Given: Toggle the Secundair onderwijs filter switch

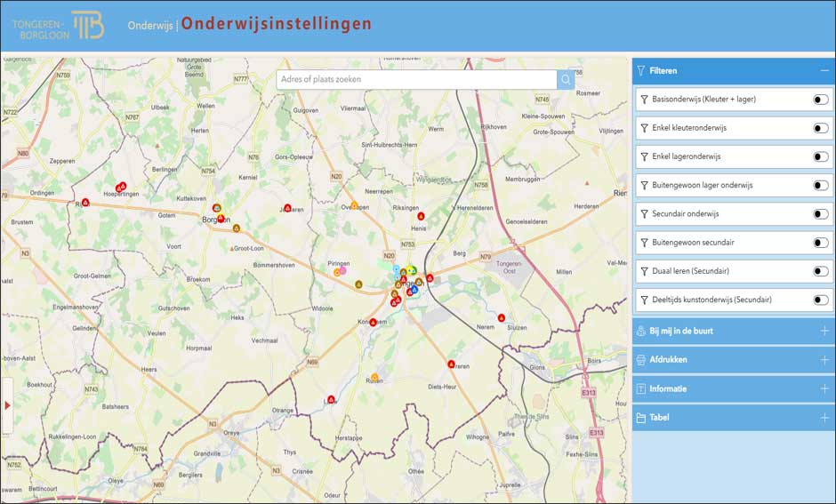Looking at the screenshot, I should point(820,214).
